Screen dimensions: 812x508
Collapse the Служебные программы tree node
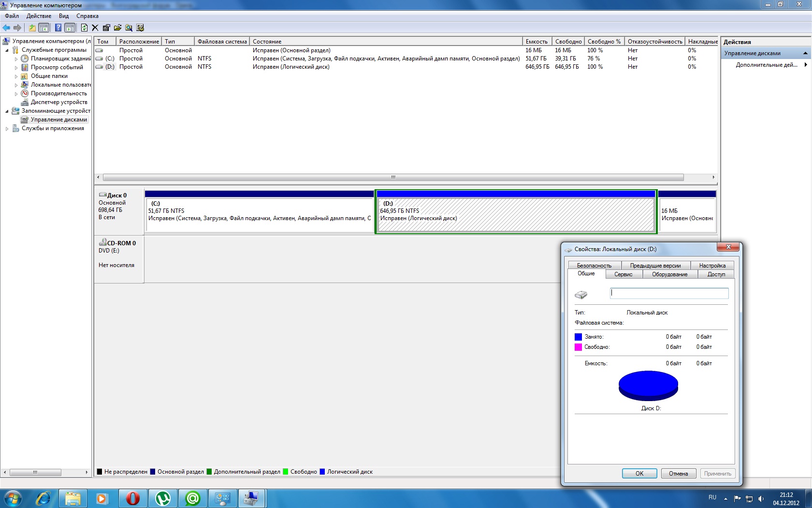[x=7, y=50]
